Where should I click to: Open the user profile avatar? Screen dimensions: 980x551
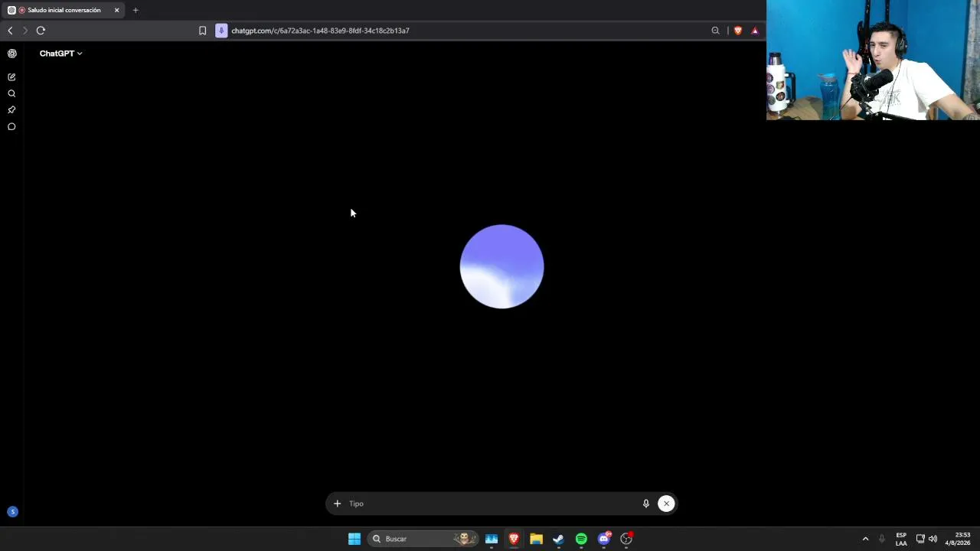point(12,512)
